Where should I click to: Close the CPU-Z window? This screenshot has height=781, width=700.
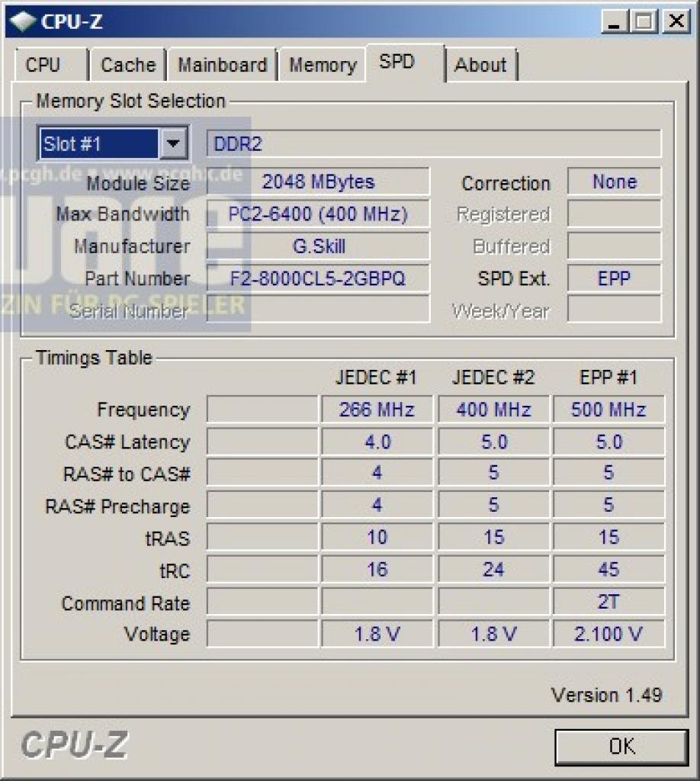pos(676,21)
